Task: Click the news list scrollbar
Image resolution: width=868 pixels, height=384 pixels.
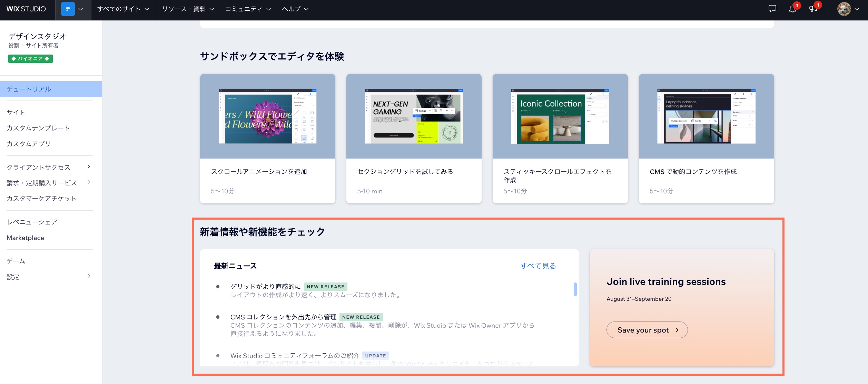Action: tap(575, 289)
